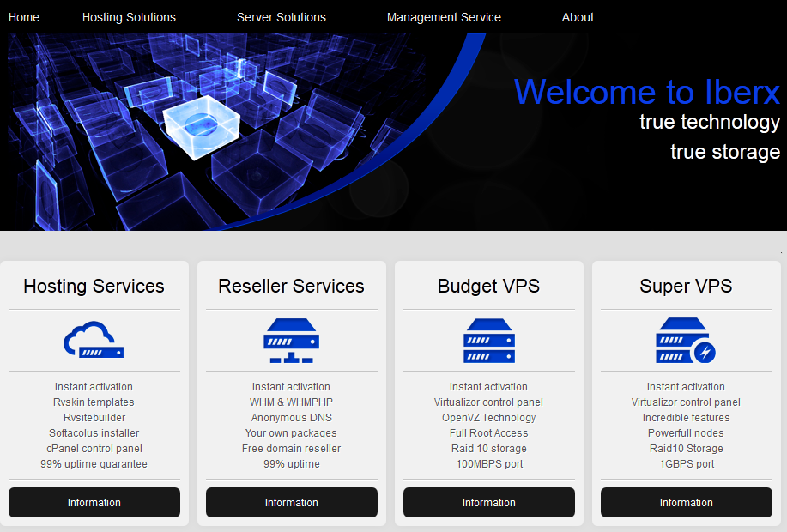The width and height of the screenshot is (787, 532).
Task: Click 'Powerfull nodes' feature text
Action: (686, 433)
